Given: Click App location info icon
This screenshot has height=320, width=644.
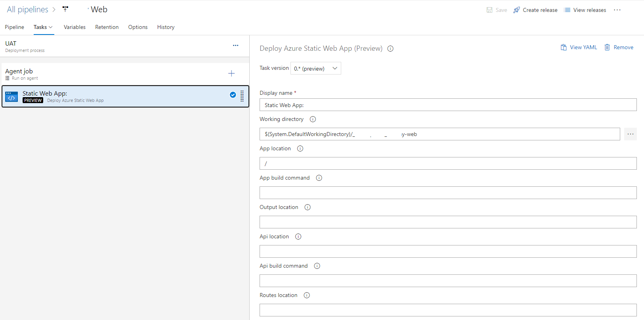Looking at the screenshot, I should pos(300,149).
